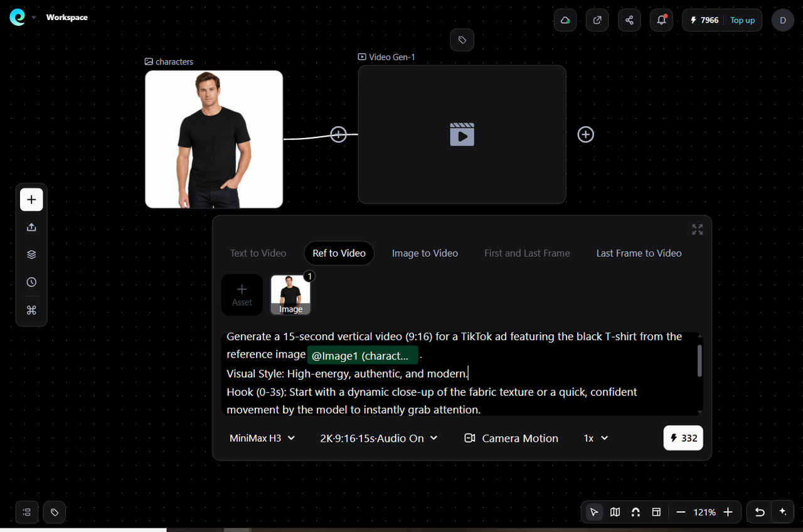Click the tag icon at bottom left

click(x=55, y=512)
